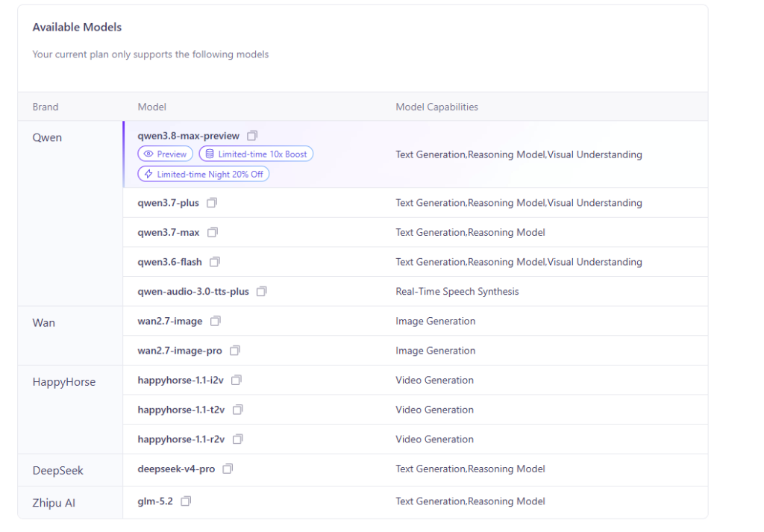
Task: Click the Model column header
Action: 152,107
